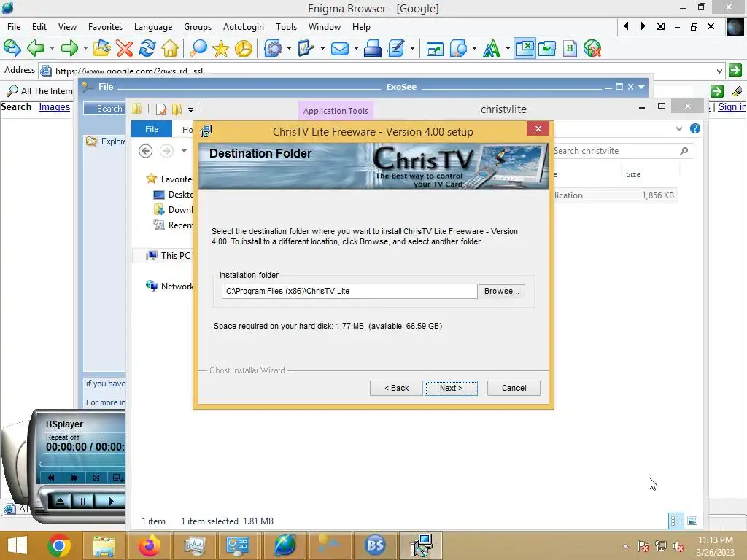
Task: Cancel the ChrisTV setup wizard
Action: pos(514,388)
